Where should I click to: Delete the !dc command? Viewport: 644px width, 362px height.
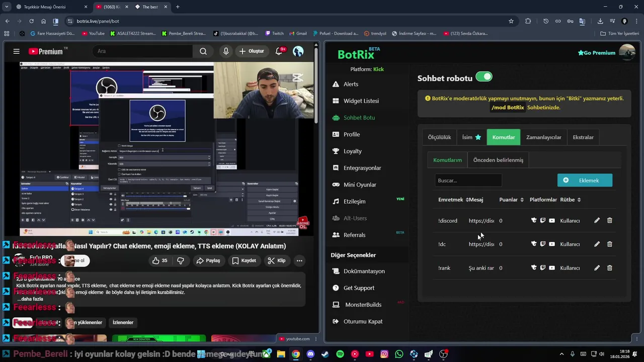(x=609, y=244)
